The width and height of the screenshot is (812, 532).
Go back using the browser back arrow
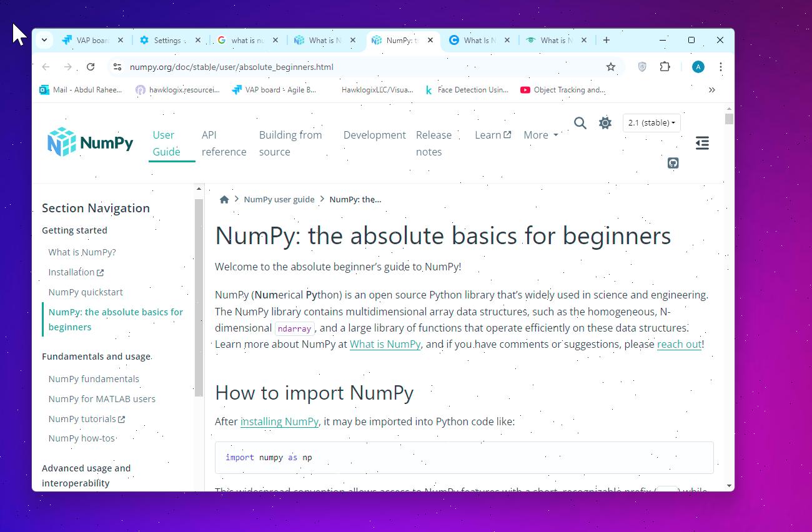pyautogui.click(x=46, y=67)
